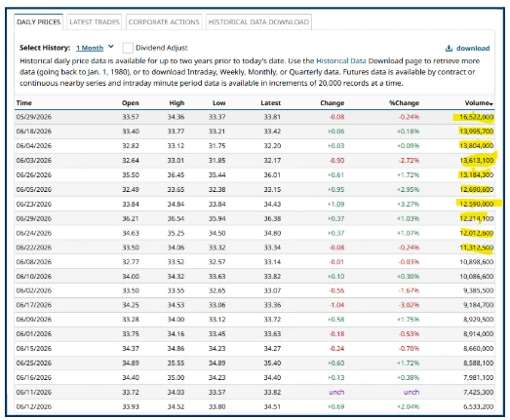Click the 6,533,200 volume value
This screenshot has height=420, width=510.
(479, 406)
